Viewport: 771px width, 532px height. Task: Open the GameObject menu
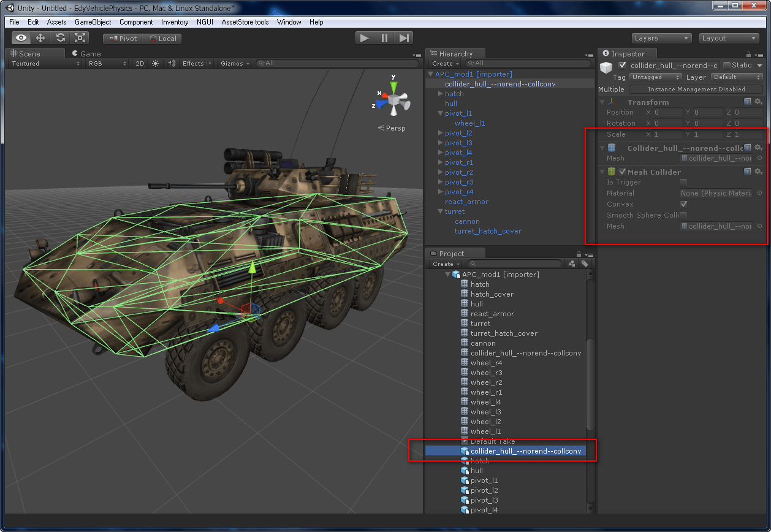pyautogui.click(x=92, y=22)
